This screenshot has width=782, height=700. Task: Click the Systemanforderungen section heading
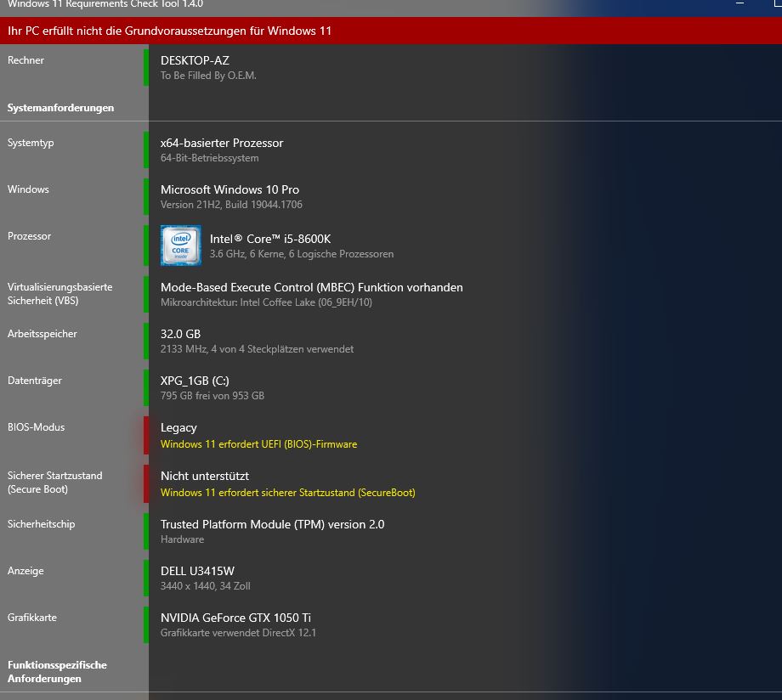(61, 108)
